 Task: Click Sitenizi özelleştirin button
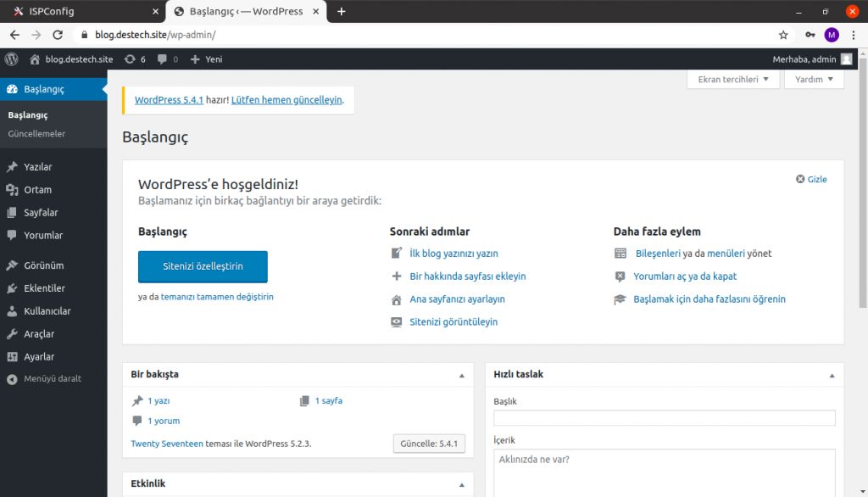[203, 266]
